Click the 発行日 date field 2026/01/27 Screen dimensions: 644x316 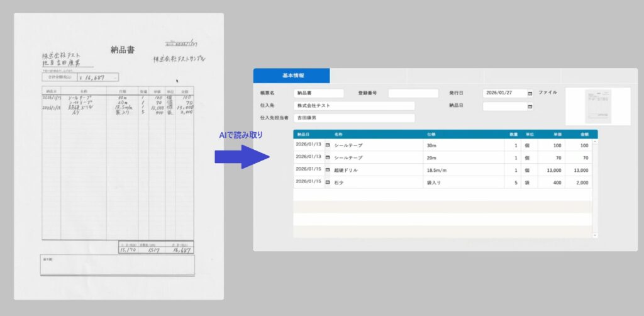(x=504, y=93)
